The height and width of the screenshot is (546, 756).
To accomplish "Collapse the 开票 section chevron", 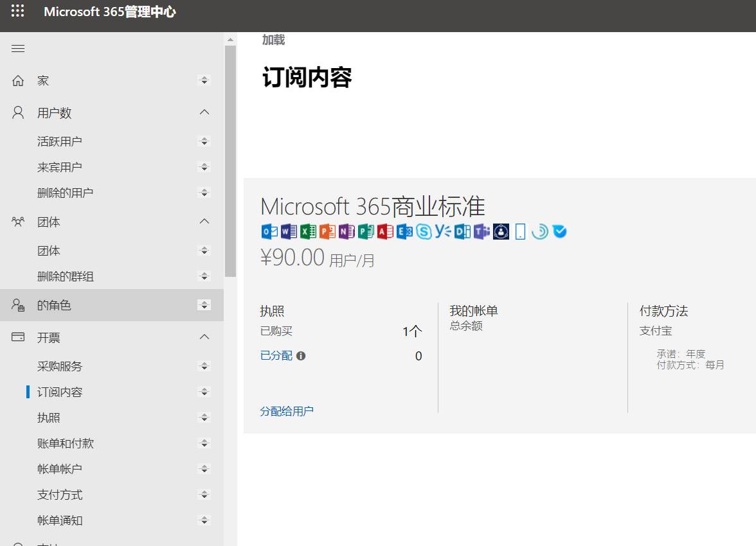I will pos(204,337).
